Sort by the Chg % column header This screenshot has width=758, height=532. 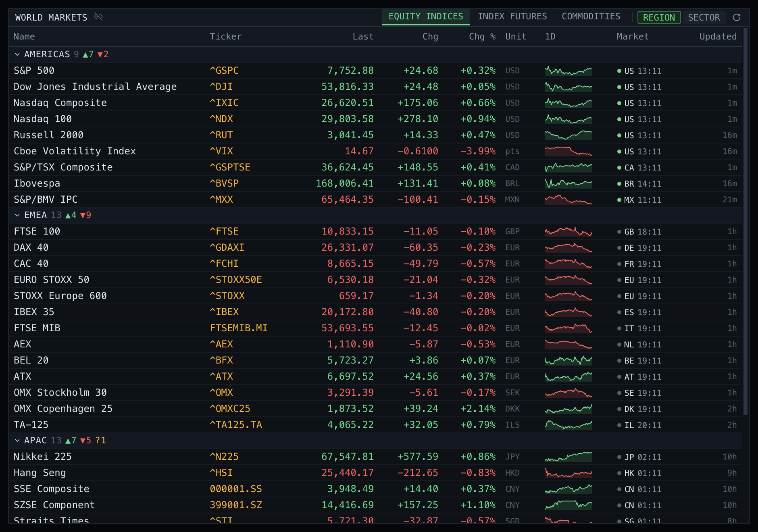(x=482, y=37)
